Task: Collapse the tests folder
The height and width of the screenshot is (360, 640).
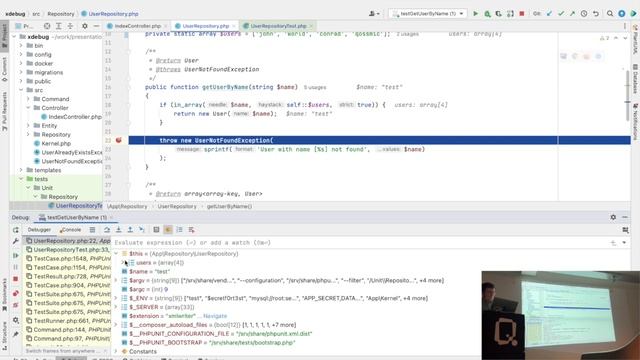Action: tap(21, 179)
